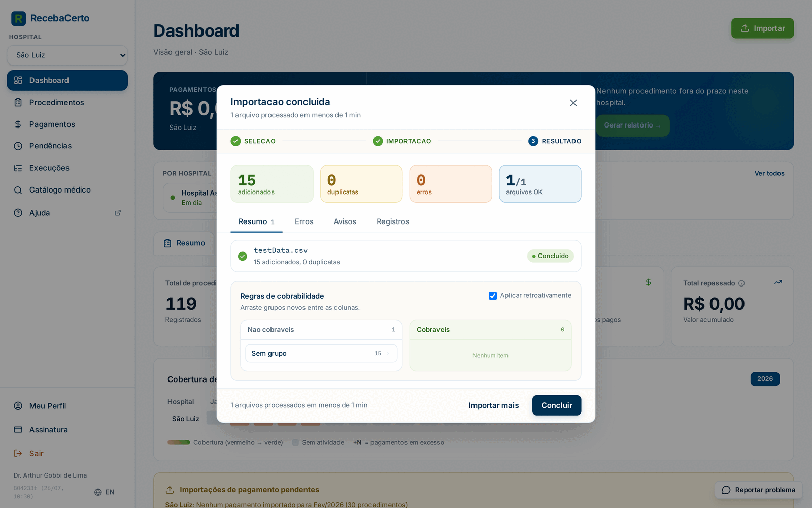Click the Nao cobraveis column header
Viewport: 812px width, 508px height.
click(x=321, y=330)
